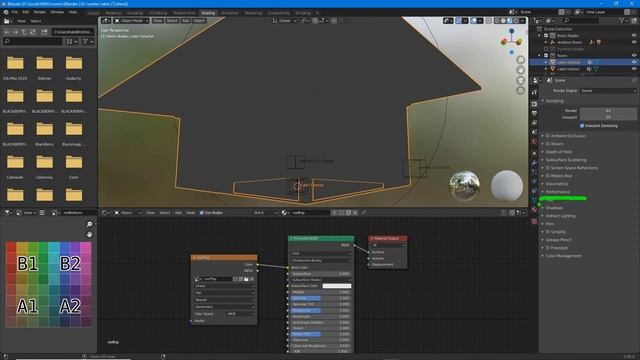Open Color Space dropdown on image node
Viewport: 640px width, 360px height.
pos(240,314)
